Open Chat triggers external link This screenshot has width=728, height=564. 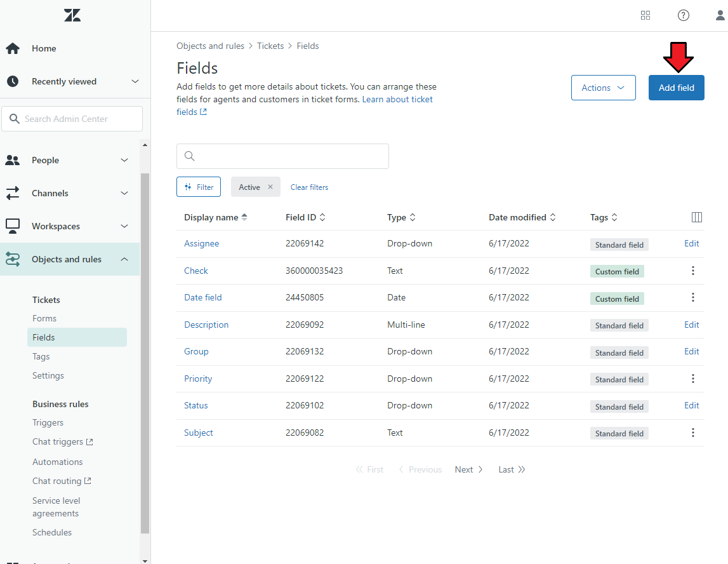click(63, 442)
